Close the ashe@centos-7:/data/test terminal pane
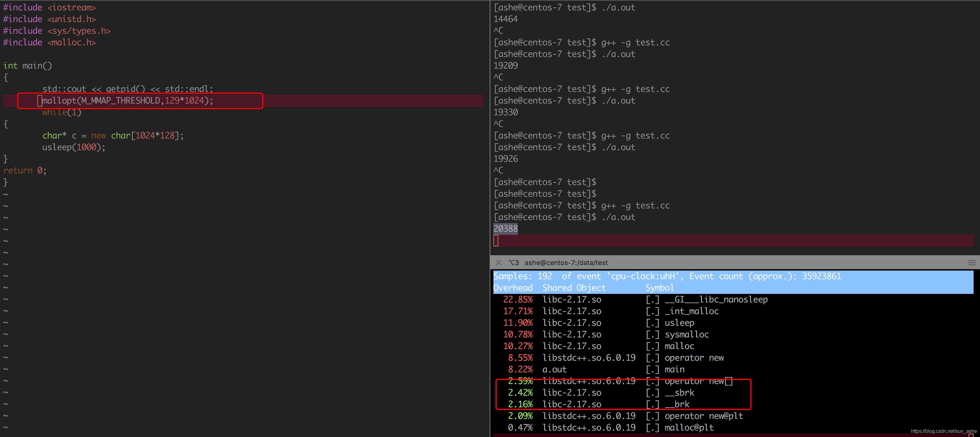The image size is (980, 437). tap(498, 263)
